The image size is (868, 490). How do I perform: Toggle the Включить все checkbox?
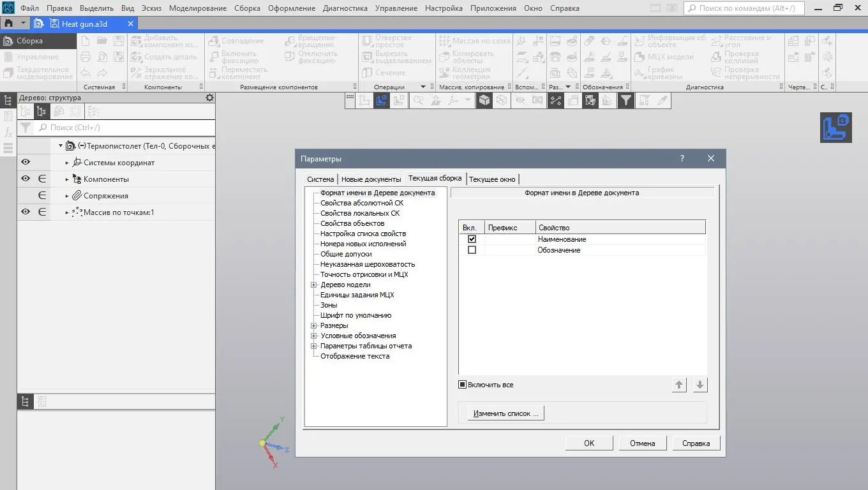[x=463, y=385]
